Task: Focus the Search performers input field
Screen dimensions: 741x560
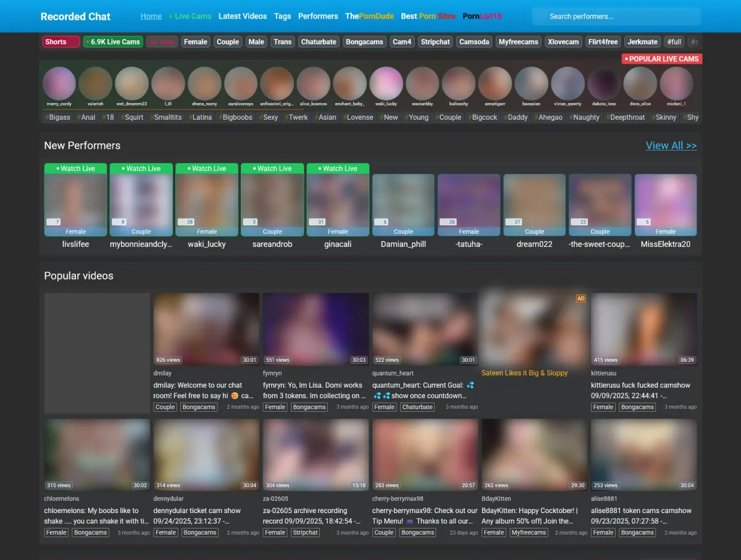Action: click(x=617, y=17)
